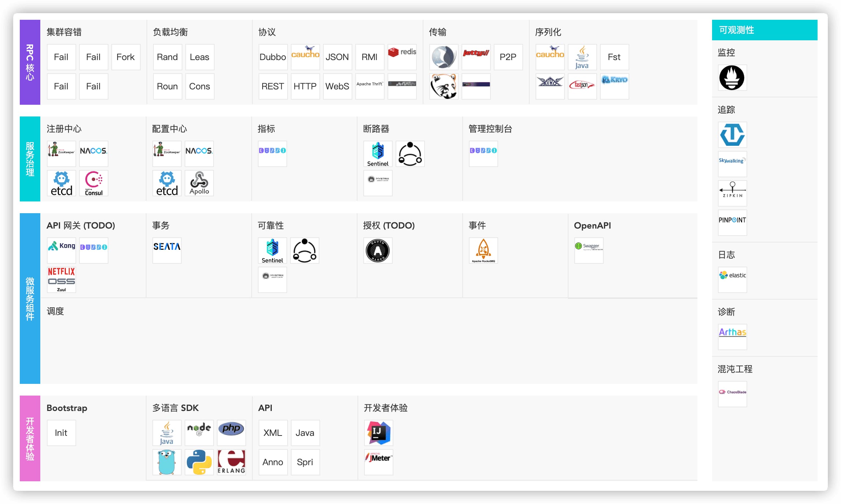Click the Swagger logo under OpenAPI
Viewport: 841px width, 504px height.
click(589, 251)
